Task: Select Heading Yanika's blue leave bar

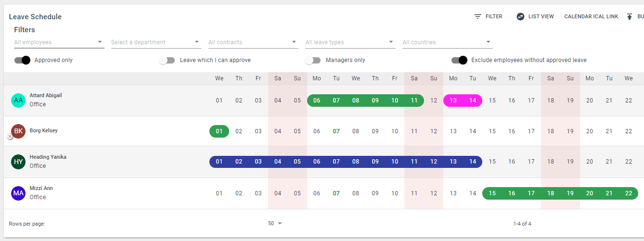Action: pyautogui.click(x=346, y=162)
